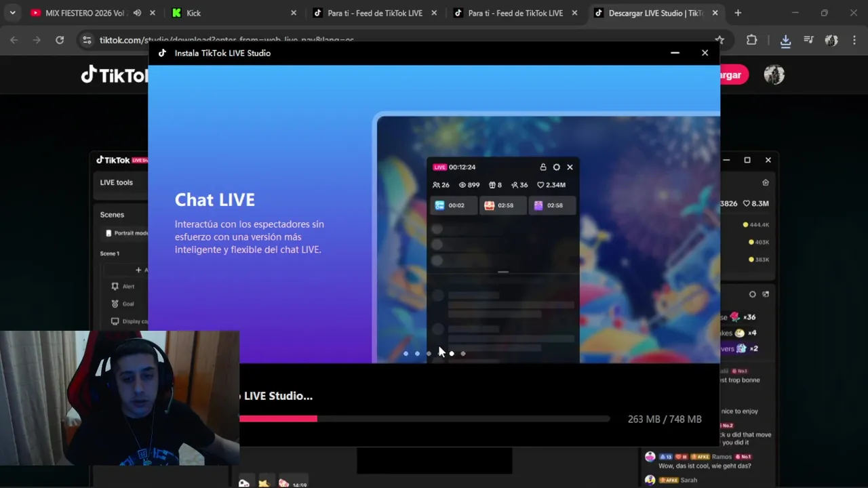Click the 8.3M likes heart in background

point(747,203)
